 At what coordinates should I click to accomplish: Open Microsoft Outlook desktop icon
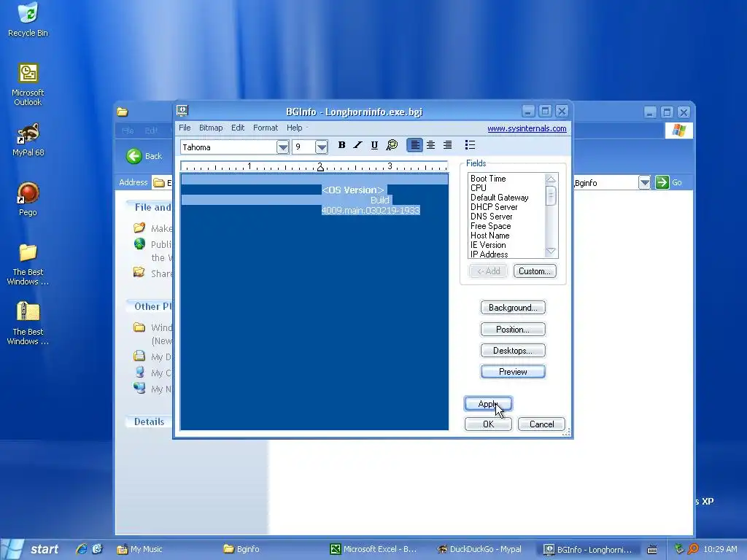tap(28, 85)
